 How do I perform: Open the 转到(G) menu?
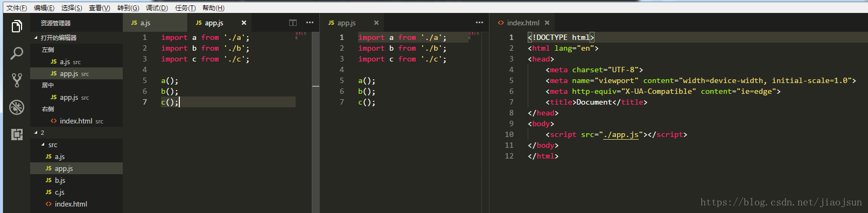[x=128, y=8]
